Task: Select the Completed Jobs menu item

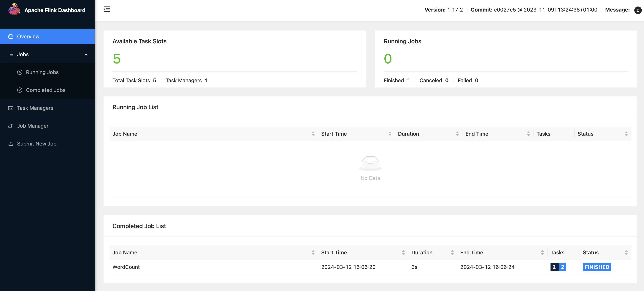Action: coord(46,90)
